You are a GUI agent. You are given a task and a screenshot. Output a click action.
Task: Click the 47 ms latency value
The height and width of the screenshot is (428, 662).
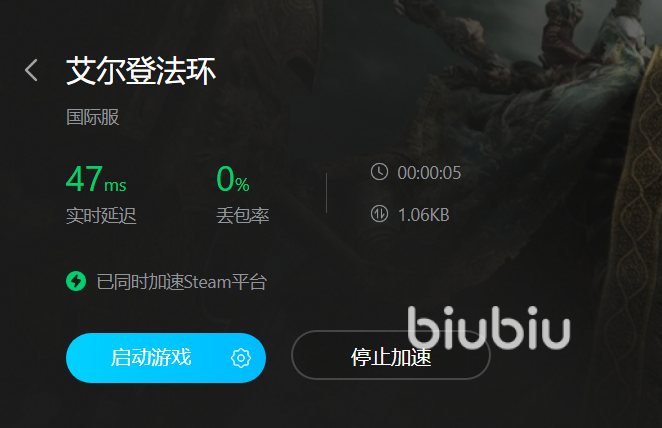click(x=96, y=179)
